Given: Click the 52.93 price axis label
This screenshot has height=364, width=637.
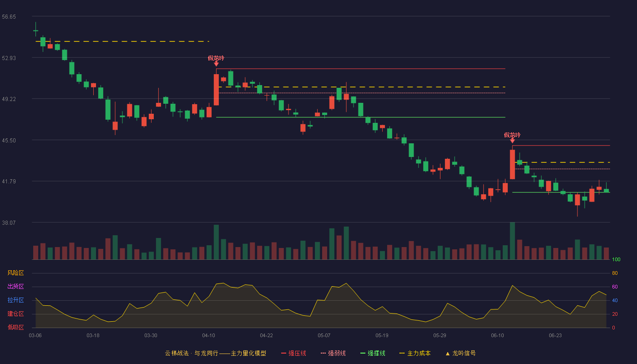Looking at the screenshot, I should tap(9, 58).
